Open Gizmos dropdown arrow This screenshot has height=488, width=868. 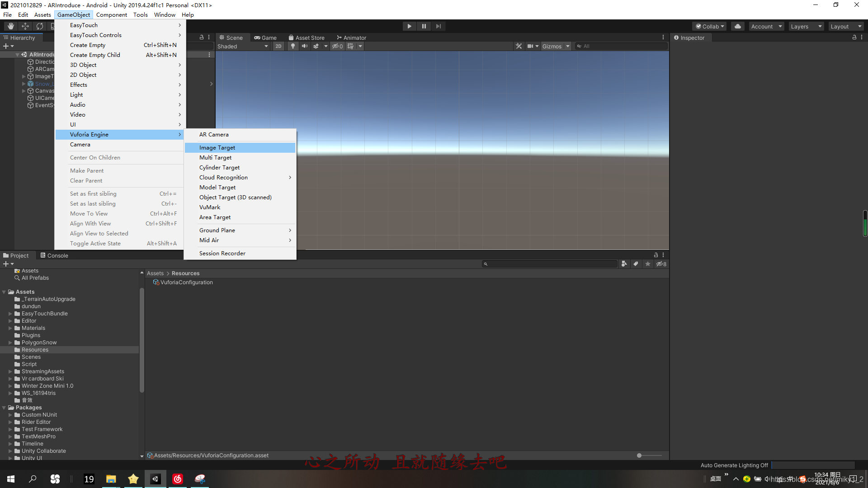(568, 46)
